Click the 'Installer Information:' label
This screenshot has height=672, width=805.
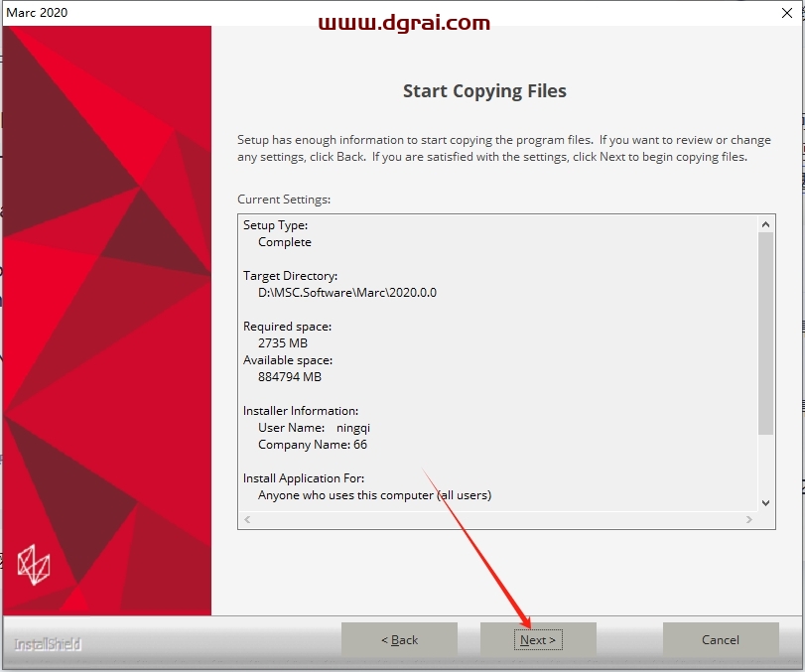(301, 411)
